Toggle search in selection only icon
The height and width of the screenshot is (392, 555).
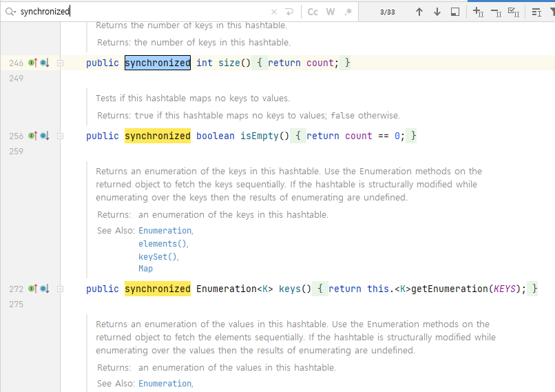536,12
